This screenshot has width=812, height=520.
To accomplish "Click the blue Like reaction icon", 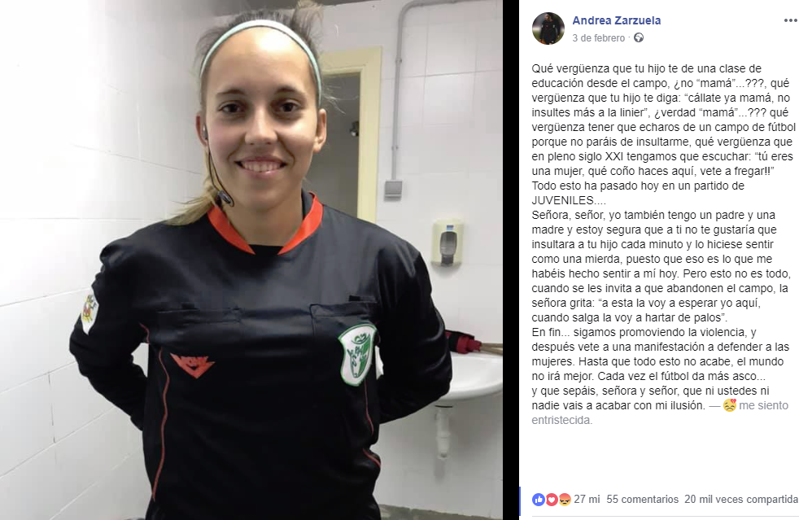I will [x=539, y=500].
